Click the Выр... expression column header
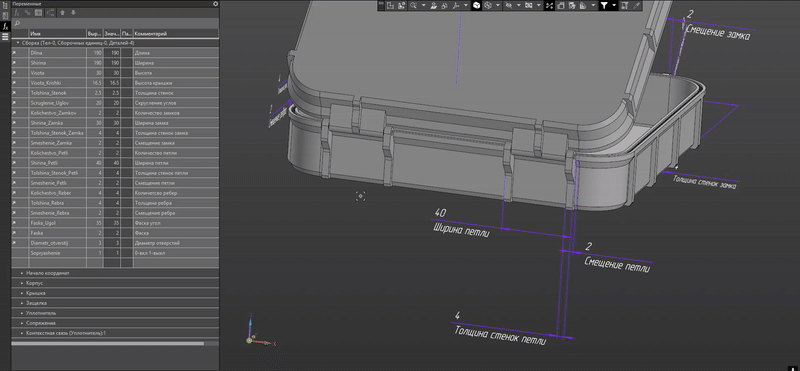This screenshot has width=800, height=371. 94,34
